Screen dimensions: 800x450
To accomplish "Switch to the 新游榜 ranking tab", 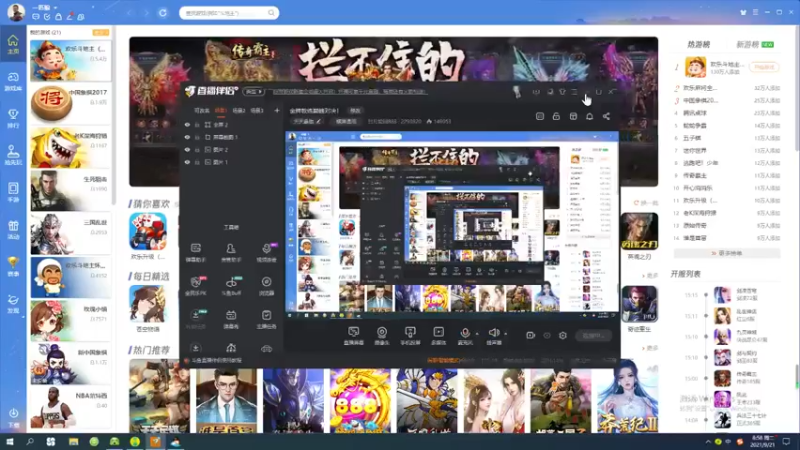I will (748, 44).
